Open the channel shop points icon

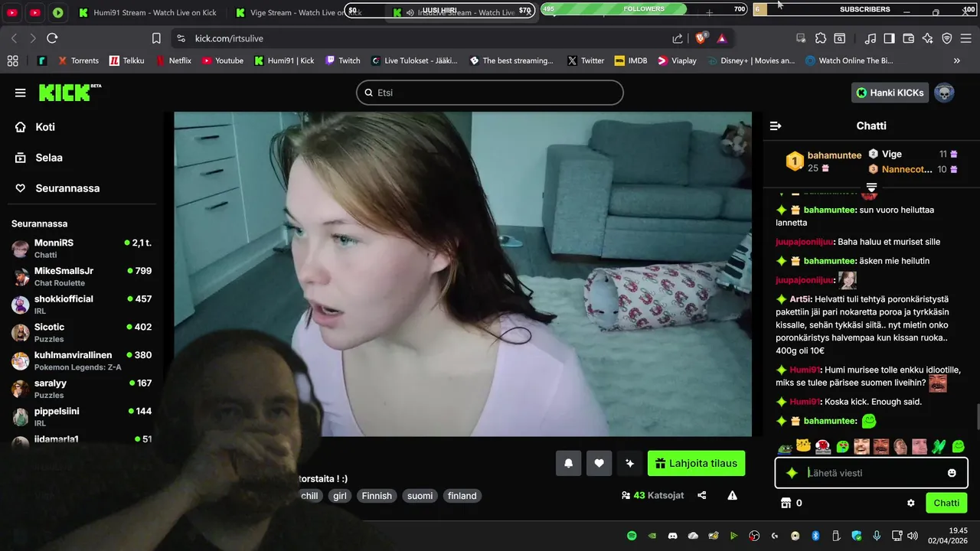[785, 503]
